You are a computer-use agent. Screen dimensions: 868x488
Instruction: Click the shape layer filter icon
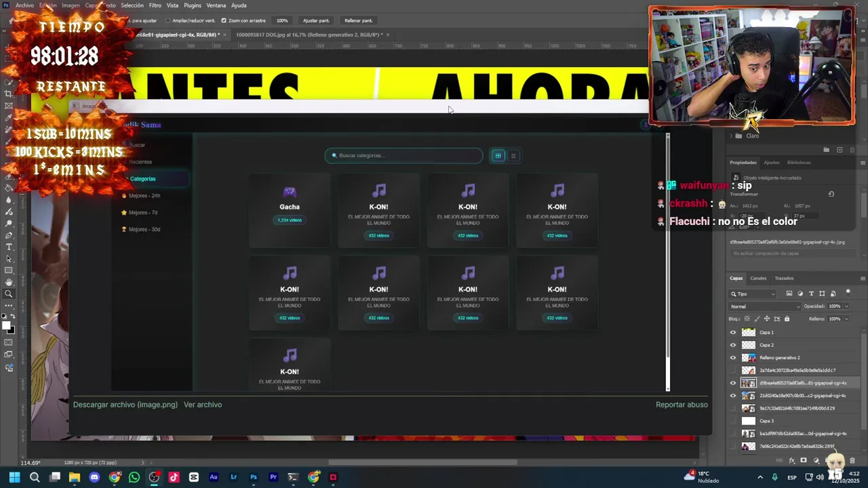click(822, 293)
